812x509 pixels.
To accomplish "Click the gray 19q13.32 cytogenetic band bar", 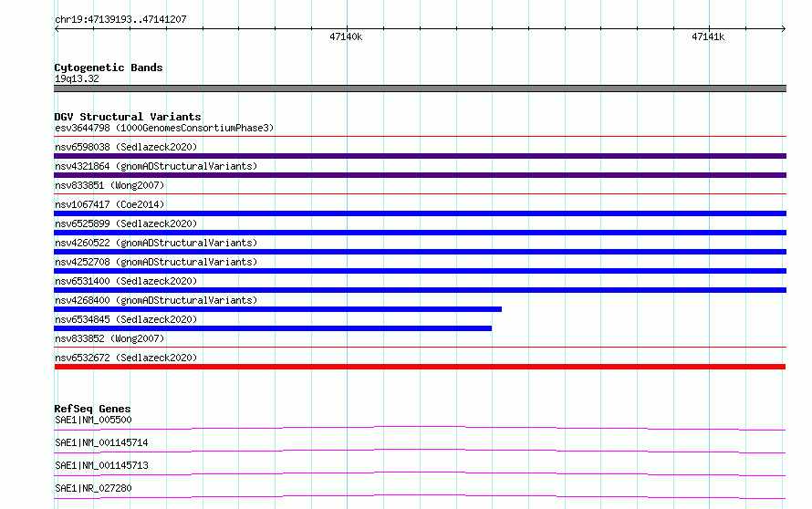I will (420, 88).
